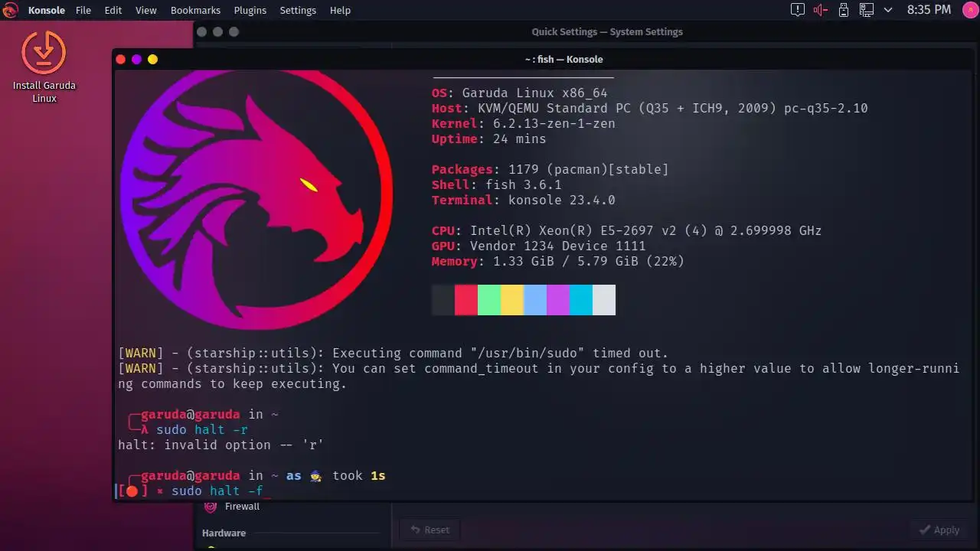
Task: Click the yellow Konsole window button
Action: click(152, 59)
